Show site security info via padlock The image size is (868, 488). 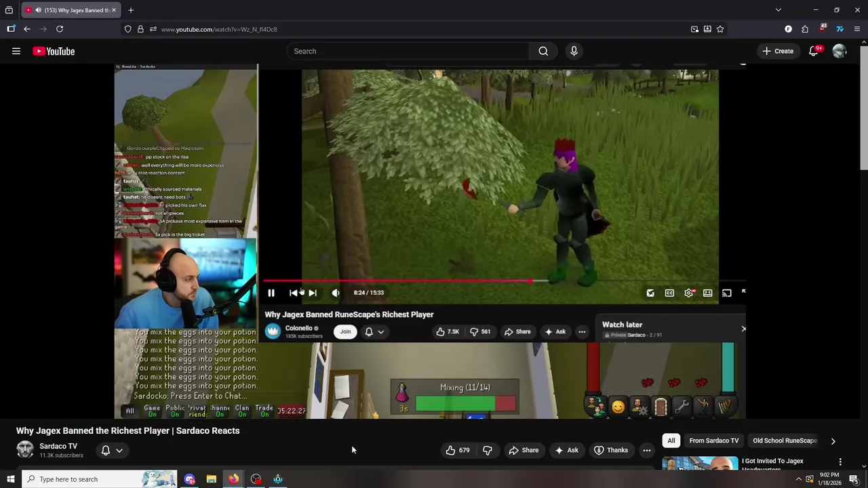pyautogui.click(x=140, y=29)
